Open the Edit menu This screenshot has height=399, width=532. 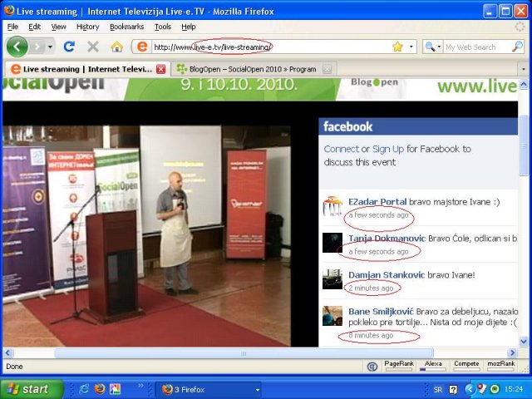(x=34, y=27)
